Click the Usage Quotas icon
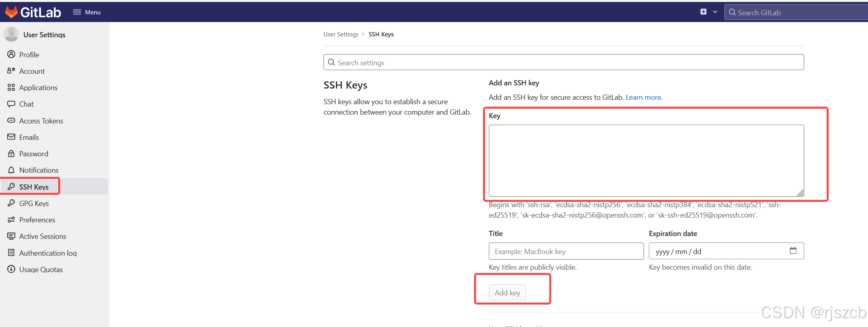Viewport: 868px width, 327px height. [x=11, y=269]
